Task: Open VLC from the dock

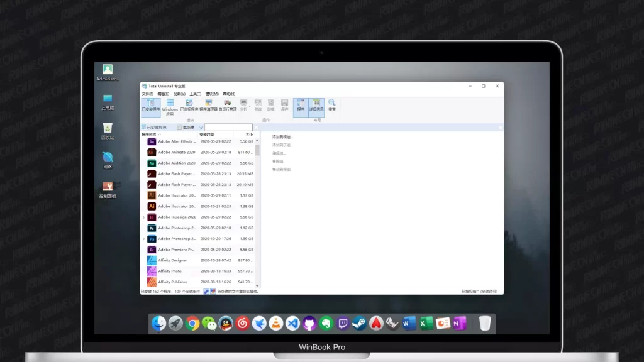Action: (275, 324)
